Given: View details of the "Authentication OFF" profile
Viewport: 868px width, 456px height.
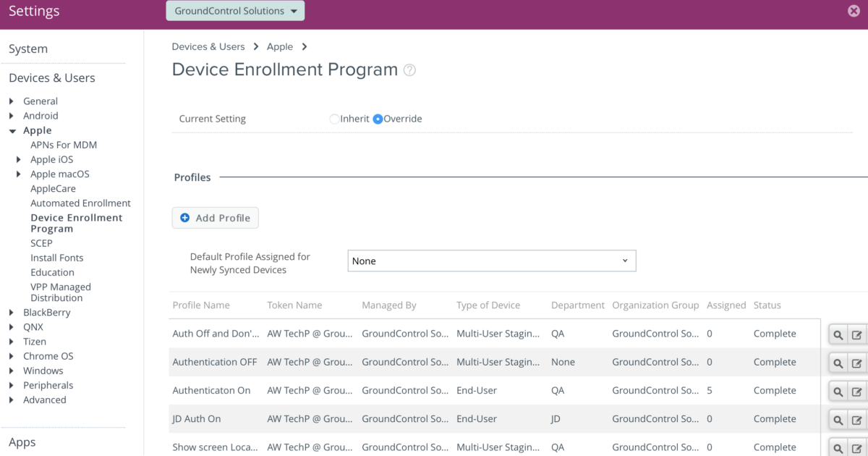Looking at the screenshot, I should click(x=838, y=362).
